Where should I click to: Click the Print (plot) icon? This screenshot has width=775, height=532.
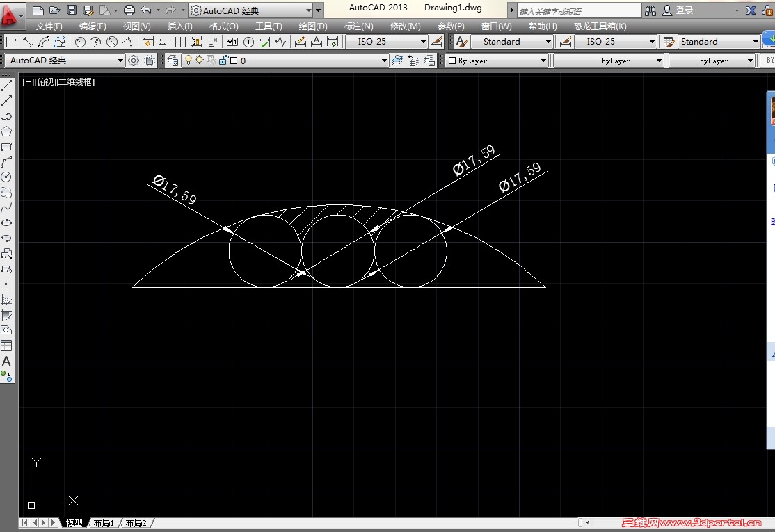[129, 10]
